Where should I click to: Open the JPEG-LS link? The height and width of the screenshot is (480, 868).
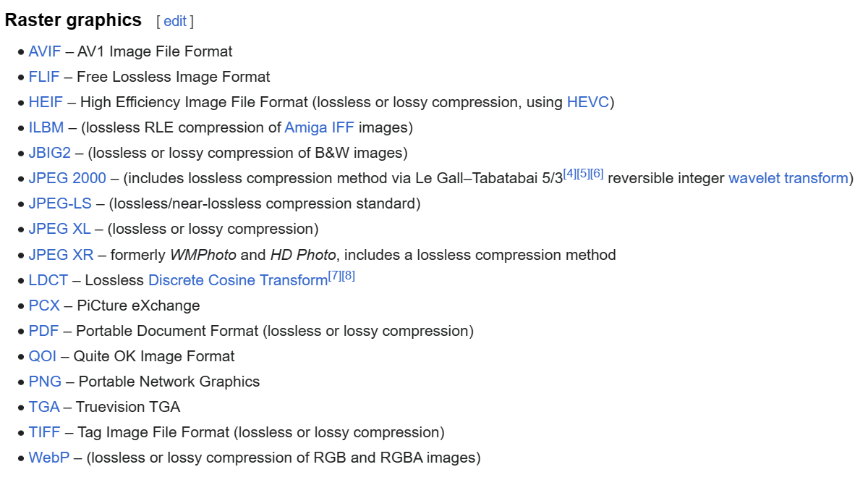60,203
